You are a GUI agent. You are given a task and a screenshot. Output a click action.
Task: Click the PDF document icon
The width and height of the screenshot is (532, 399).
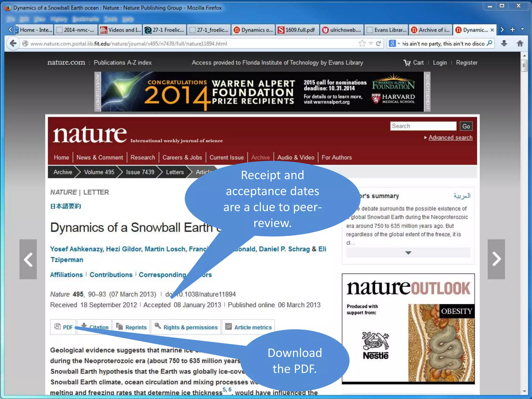(57, 327)
